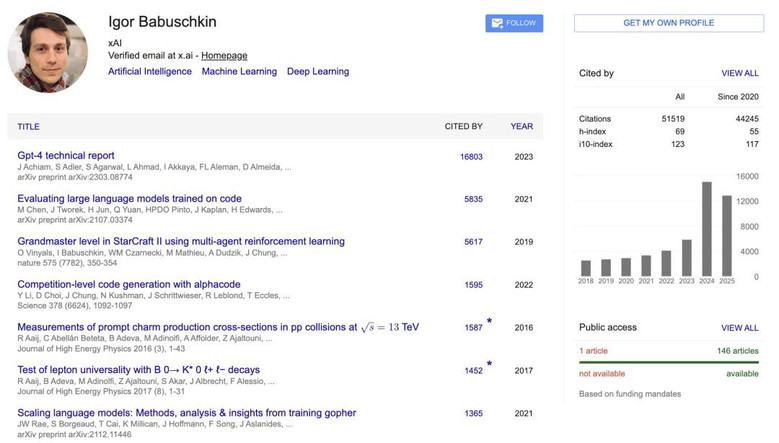The height and width of the screenshot is (443, 779).
Task: Select the Machine Learning interest tag
Action: pos(239,72)
